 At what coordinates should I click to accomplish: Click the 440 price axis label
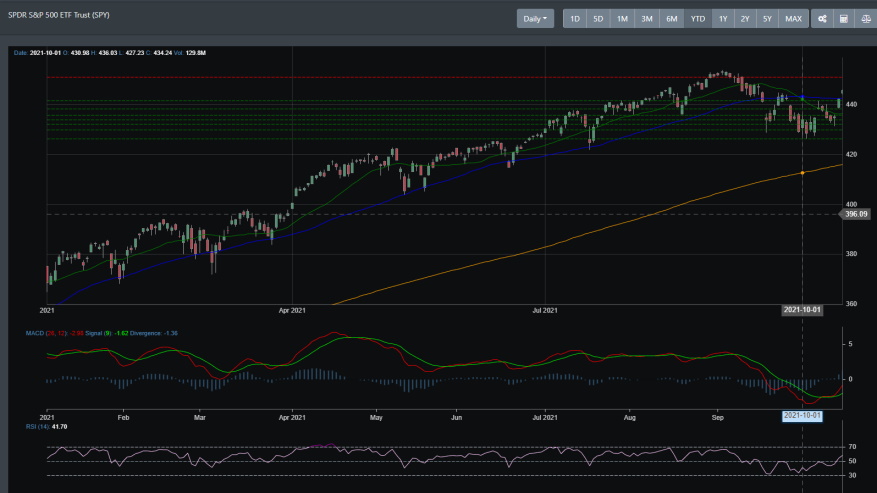point(851,104)
